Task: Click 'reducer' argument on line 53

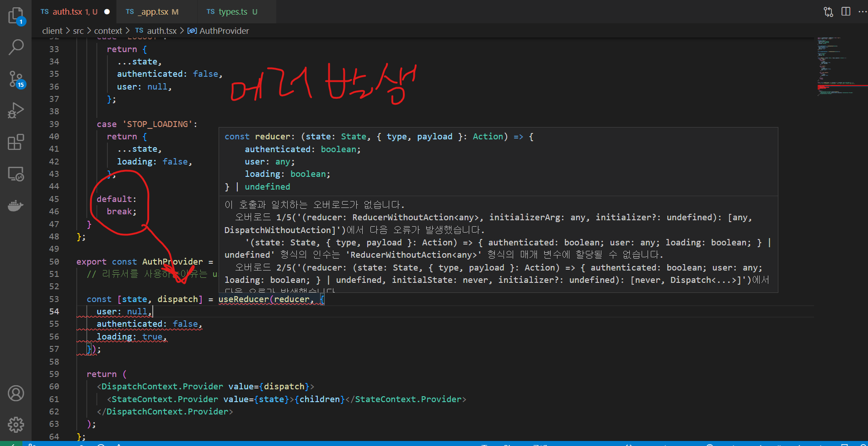Action: click(x=291, y=299)
